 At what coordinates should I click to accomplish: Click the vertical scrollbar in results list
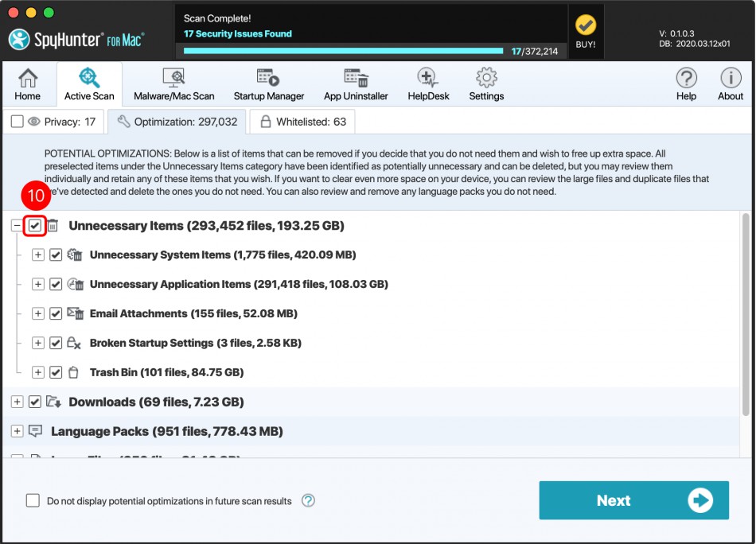[746, 314]
